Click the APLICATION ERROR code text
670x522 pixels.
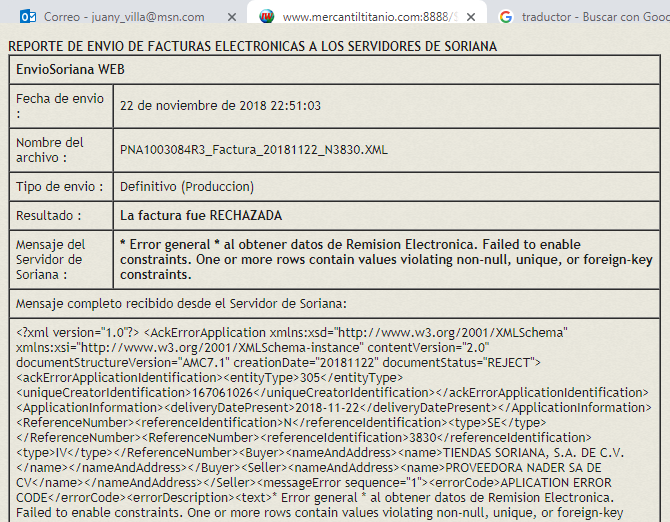pos(556,483)
